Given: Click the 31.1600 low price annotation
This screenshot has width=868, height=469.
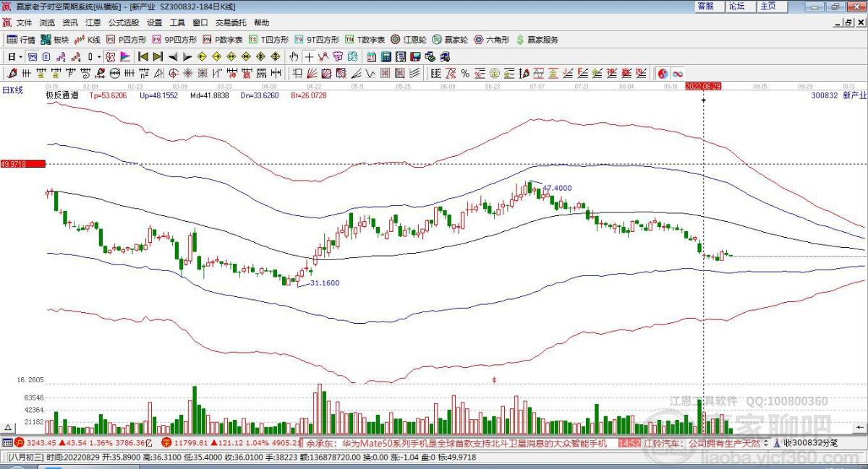Looking at the screenshot, I should point(325,283).
